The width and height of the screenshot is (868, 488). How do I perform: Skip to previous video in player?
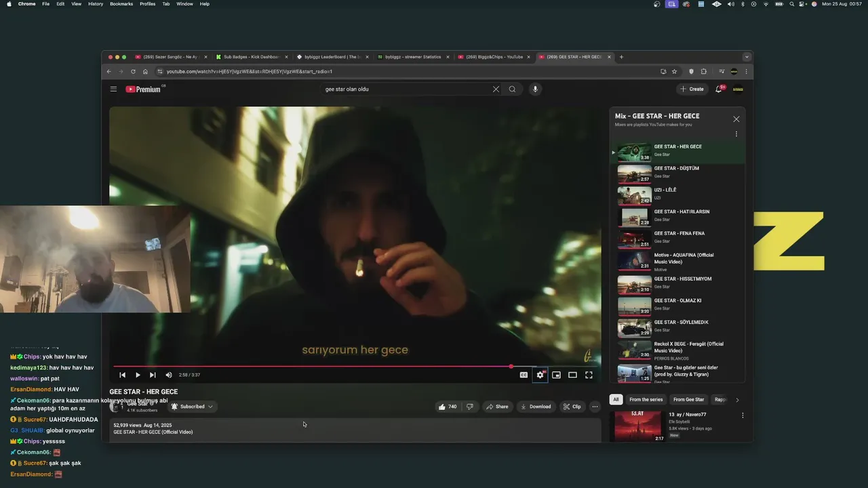click(x=122, y=375)
